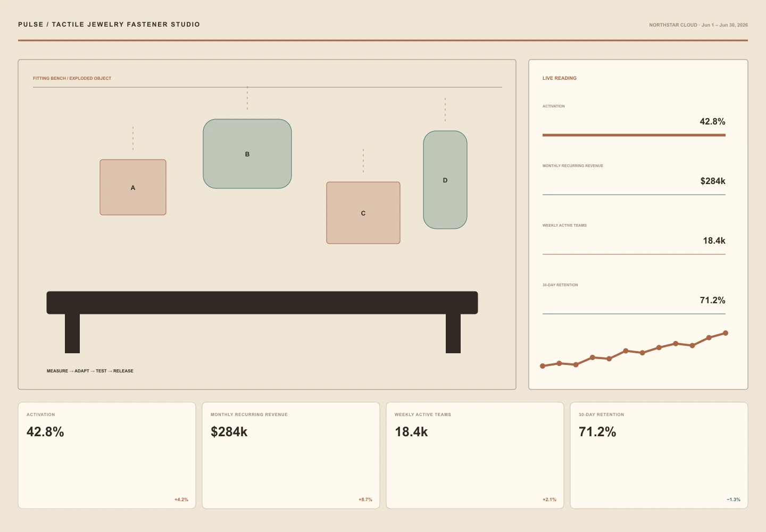Click the '30-DAY RETENTION' label in Live Reading
This screenshot has height=532, width=766.
click(560, 285)
